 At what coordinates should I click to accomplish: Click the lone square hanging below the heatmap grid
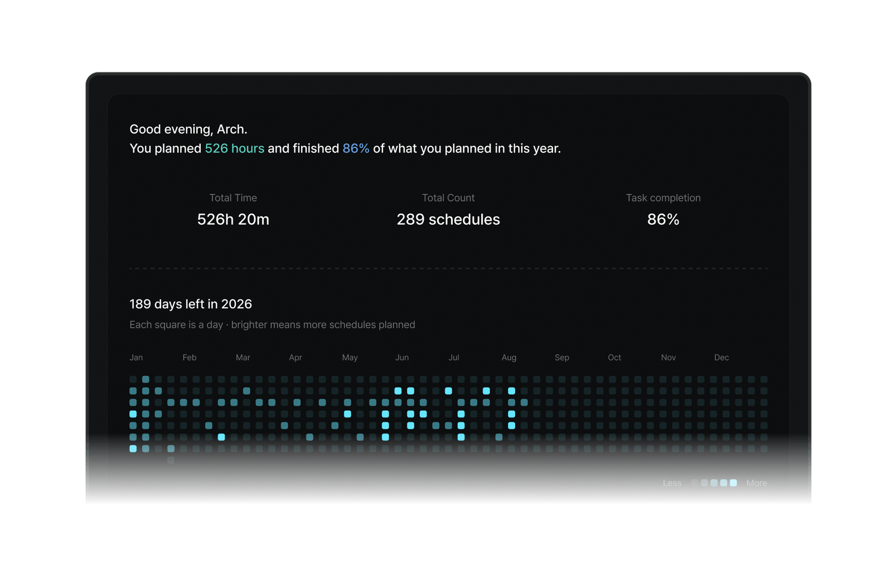point(171,460)
